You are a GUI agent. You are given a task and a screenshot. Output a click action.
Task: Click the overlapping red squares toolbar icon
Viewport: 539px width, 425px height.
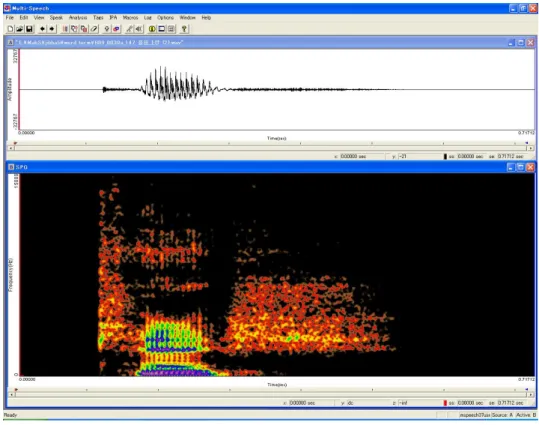click(84, 29)
